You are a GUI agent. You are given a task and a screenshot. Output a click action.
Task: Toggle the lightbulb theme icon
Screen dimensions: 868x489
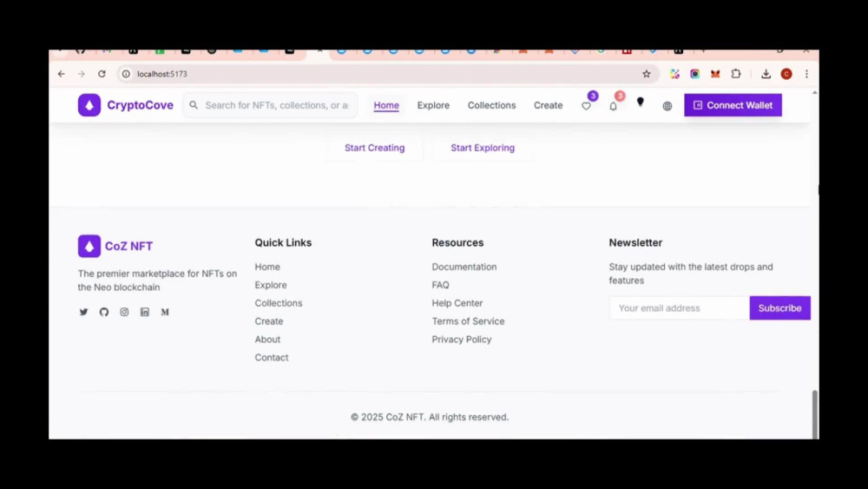(641, 102)
